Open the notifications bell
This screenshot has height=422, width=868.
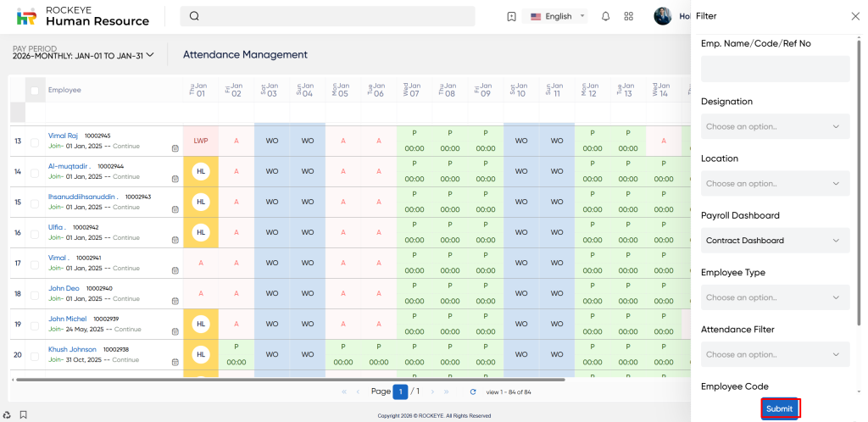click(x=605, y=16)
